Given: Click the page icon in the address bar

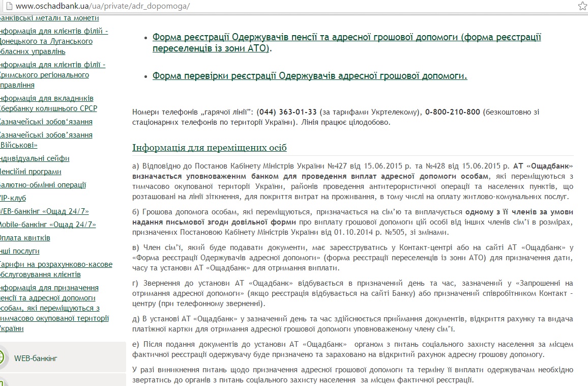Looking at the screenshot, I should [x=9, y=6].
